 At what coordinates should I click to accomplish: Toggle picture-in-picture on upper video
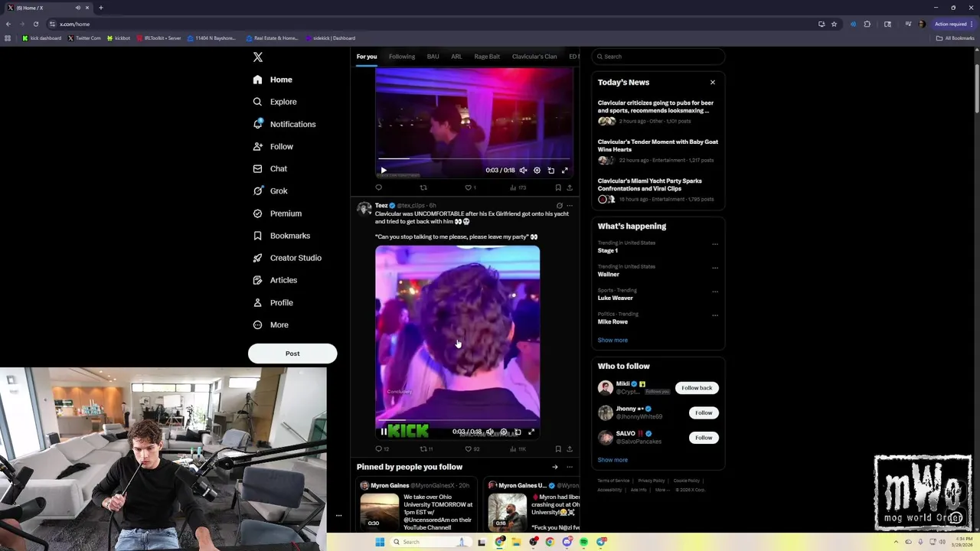[x=551, y=171]
